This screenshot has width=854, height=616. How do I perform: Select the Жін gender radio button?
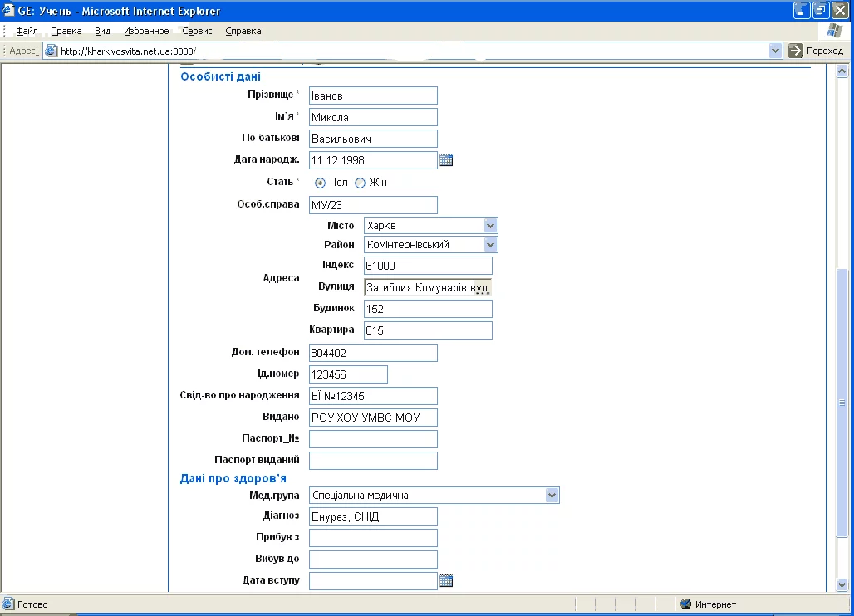tap(360, 183)
